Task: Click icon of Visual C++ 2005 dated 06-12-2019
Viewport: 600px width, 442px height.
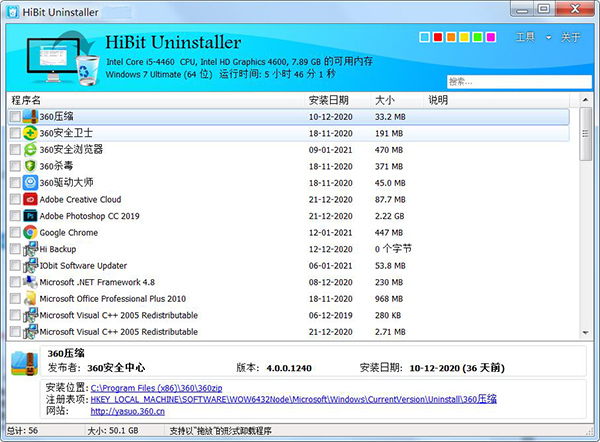Action: click(x=30, y=315)
